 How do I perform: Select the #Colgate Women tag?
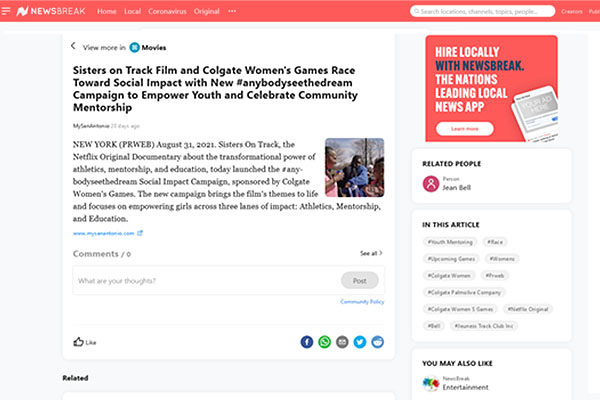coord(449,276)
